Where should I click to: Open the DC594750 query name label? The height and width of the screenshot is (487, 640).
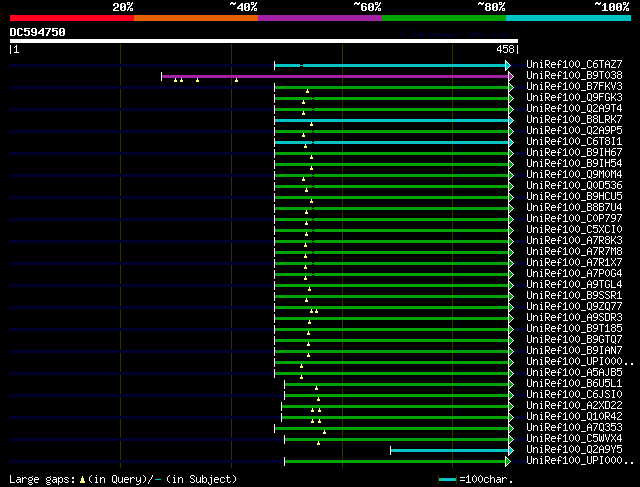pyautogui.click(x=38, y=32)
